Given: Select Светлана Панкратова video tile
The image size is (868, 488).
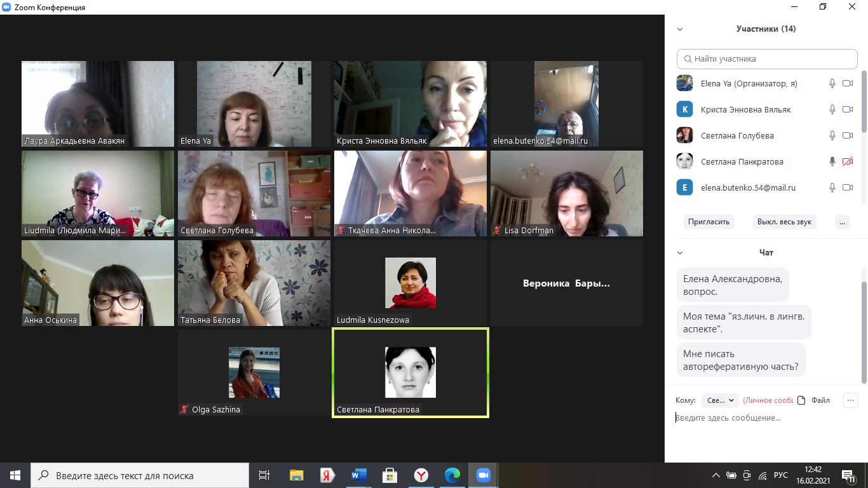Looking at the screenshot, I should [x=410, y=372].
